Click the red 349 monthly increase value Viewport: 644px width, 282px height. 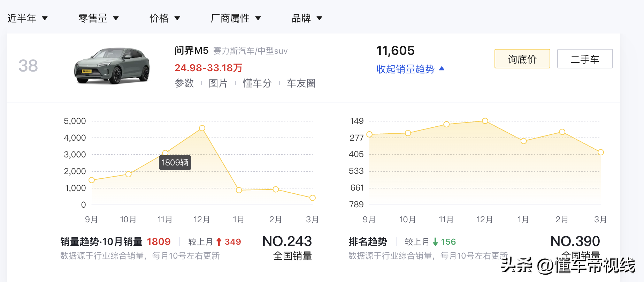point(233,242)
